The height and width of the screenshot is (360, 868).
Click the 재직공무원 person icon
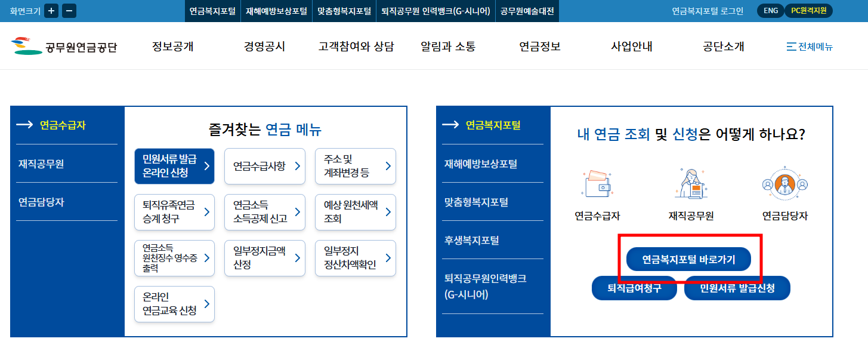(x=691, y=184)
